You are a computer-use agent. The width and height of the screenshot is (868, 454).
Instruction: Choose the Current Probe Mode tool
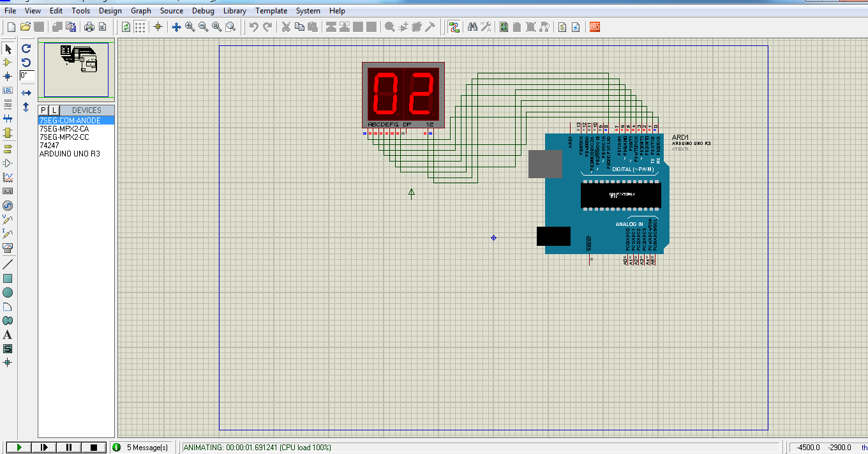(8, 233)
